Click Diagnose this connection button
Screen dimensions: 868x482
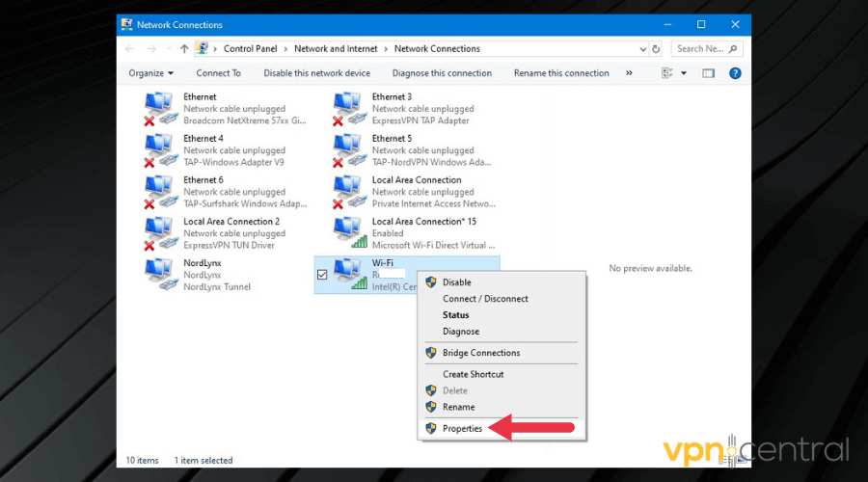click(x=442, y=73)
